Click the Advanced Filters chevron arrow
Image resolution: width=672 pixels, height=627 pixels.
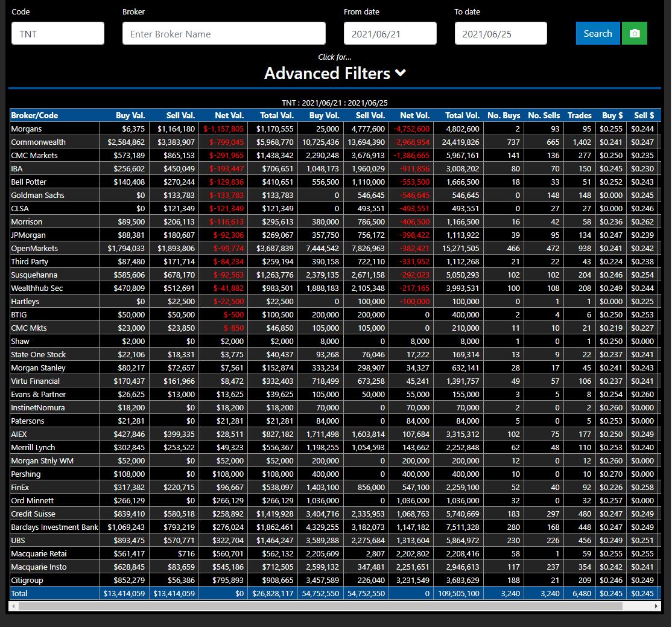pos(401,74)
